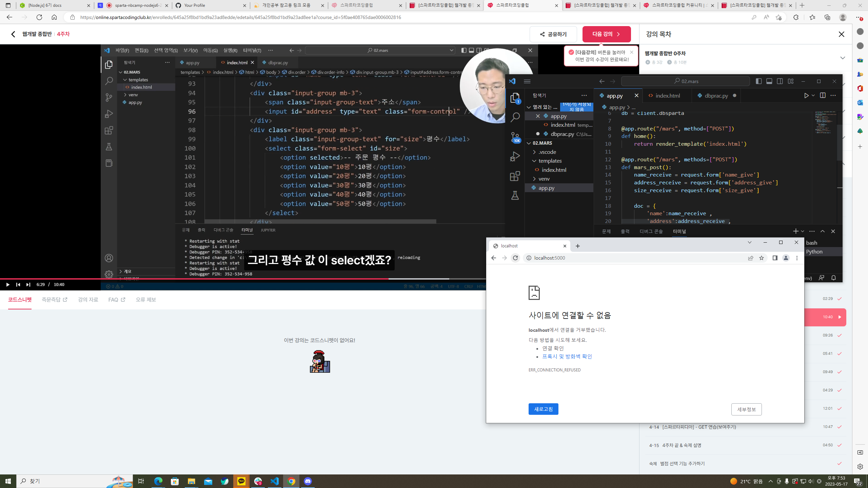
Task: Click hamburger menu in VS Code window
Action: tap(527, 81)
